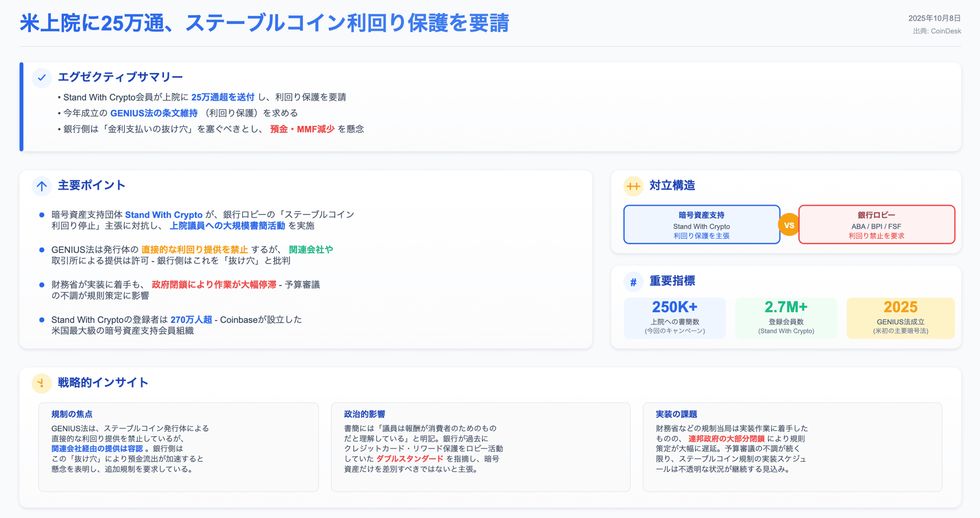The width and height of the screenshot is (980, 518).
Task: Click the 出典: CoinDesk source label
Action: 937,31
